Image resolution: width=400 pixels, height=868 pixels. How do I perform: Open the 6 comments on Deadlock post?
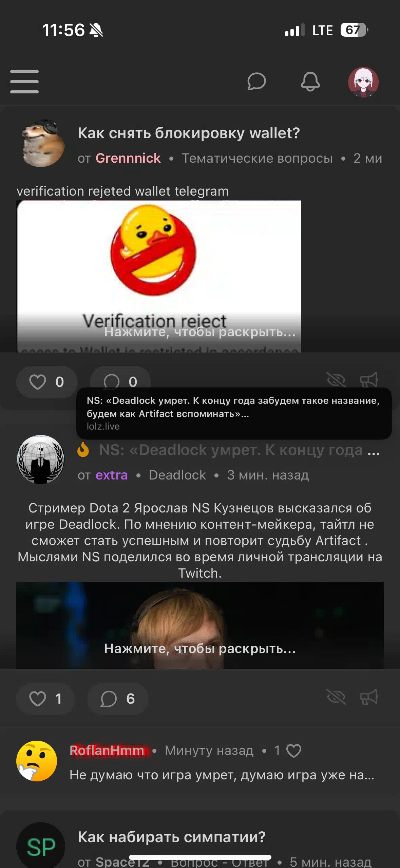click(x=118, y=699)
